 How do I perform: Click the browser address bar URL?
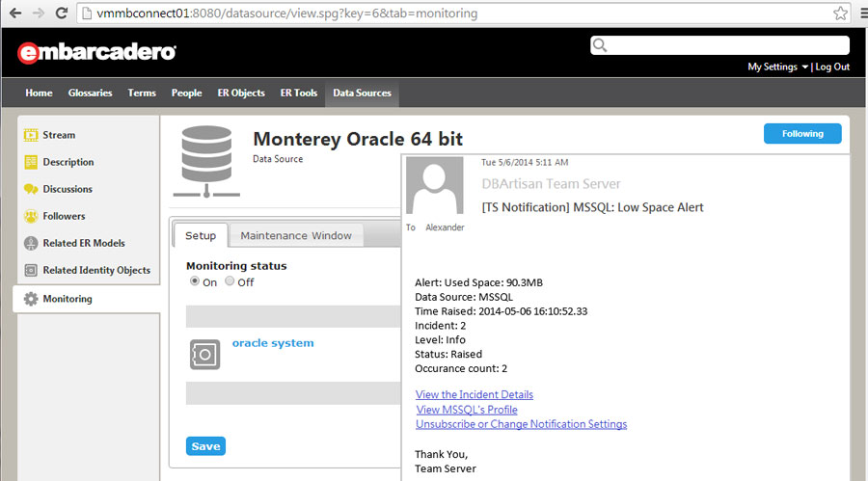tap(286, 13)
